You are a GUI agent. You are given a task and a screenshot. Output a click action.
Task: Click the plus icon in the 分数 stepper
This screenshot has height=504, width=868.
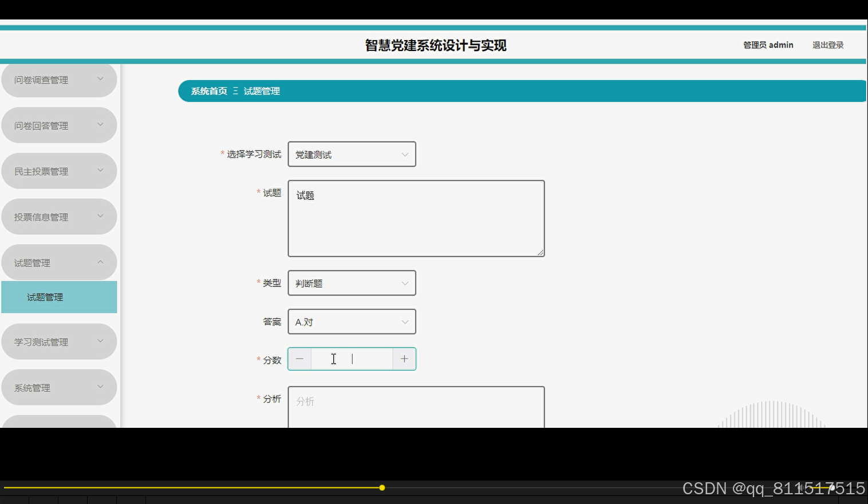click(x=404, y=359)
